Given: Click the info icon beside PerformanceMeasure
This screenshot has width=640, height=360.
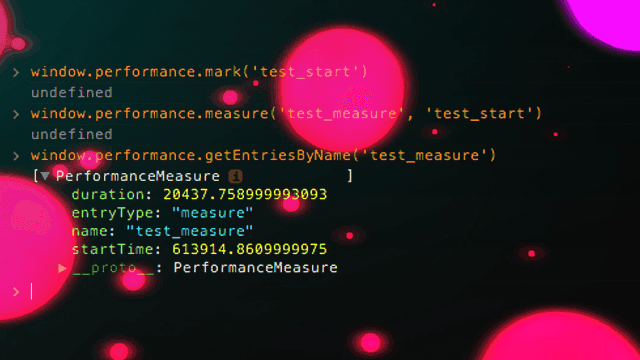Looking at the screenshot, I should 235,176.
